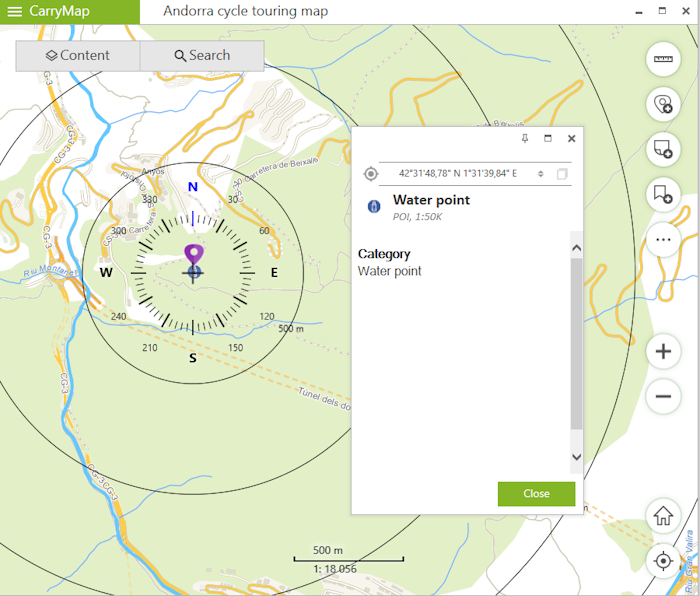Image resolution: width=700 pixels, height=596 pixels.
Task: Select the ruler measurement tool
Action: coord(662,60)
